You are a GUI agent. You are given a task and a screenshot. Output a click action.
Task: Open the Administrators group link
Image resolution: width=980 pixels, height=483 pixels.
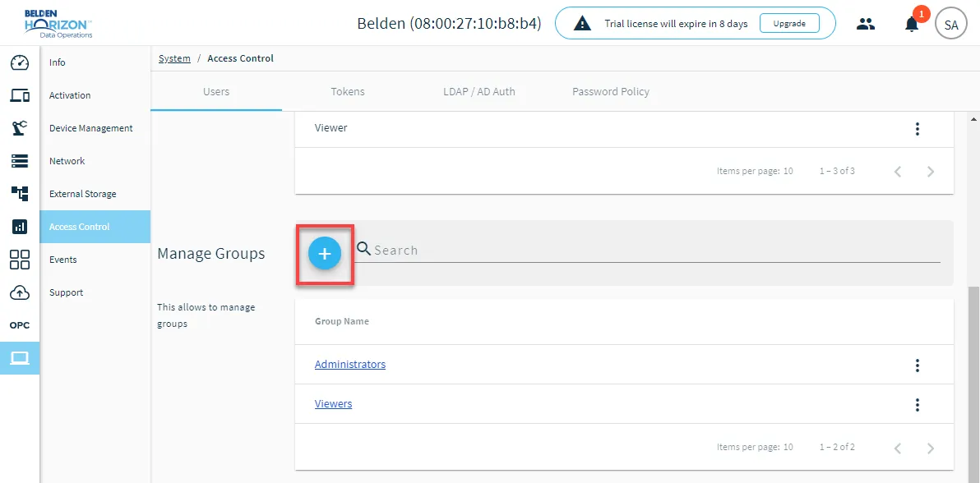[350, 364]
